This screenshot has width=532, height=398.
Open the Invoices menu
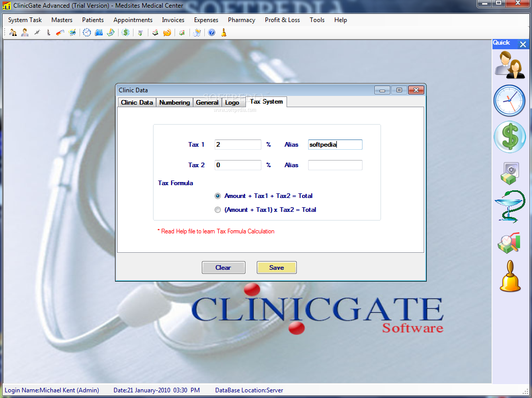click(173, 20)
